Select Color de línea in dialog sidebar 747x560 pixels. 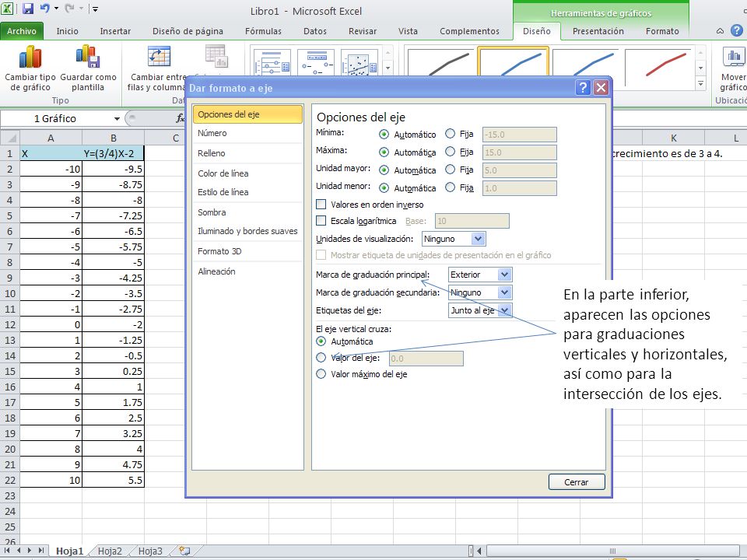[x=247, y=173]
